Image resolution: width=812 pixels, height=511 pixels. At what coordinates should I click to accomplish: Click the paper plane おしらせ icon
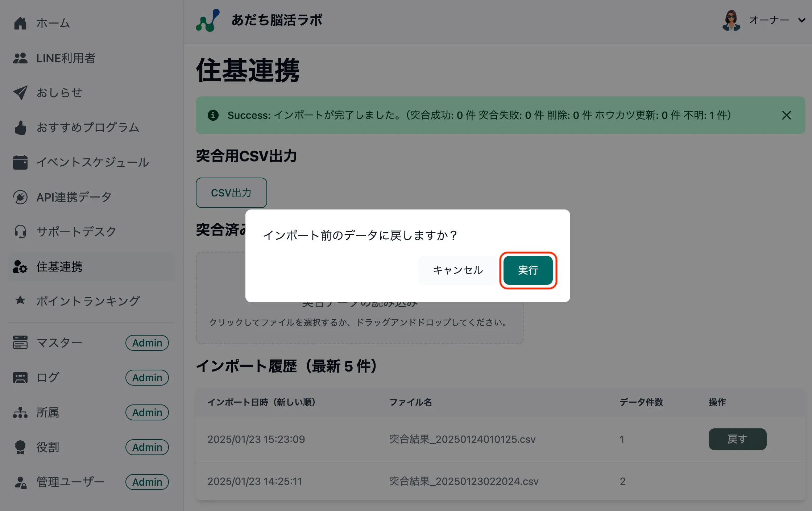pyautogui.click(x=20, y=93)
